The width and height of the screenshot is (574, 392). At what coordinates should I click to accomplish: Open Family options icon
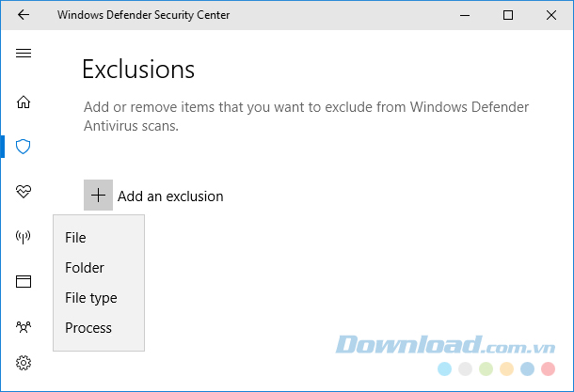[x=24, y=327]
